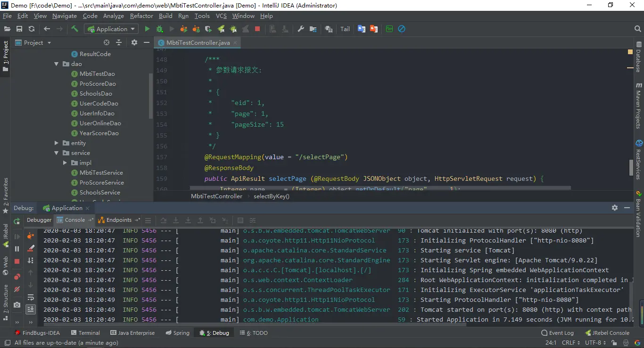Screen dimensions: 644x348
Task: Open the Refactor menu
Action: [141, 16]
